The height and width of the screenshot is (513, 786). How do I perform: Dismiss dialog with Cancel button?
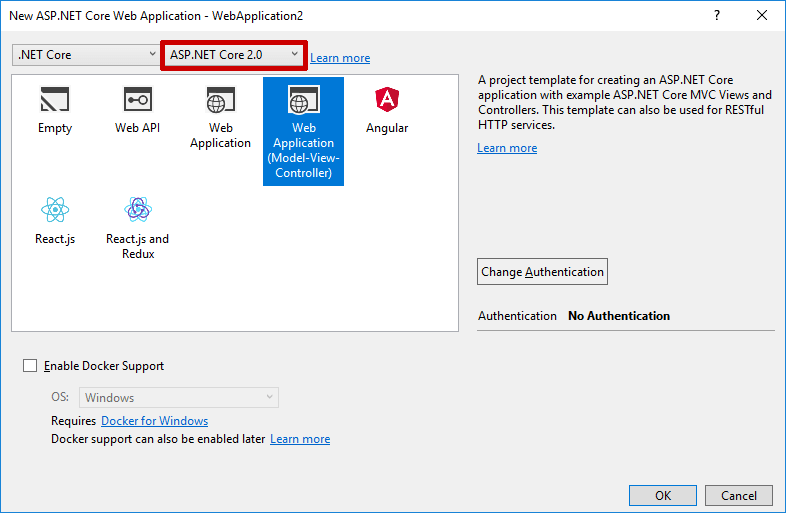[739, 495]
